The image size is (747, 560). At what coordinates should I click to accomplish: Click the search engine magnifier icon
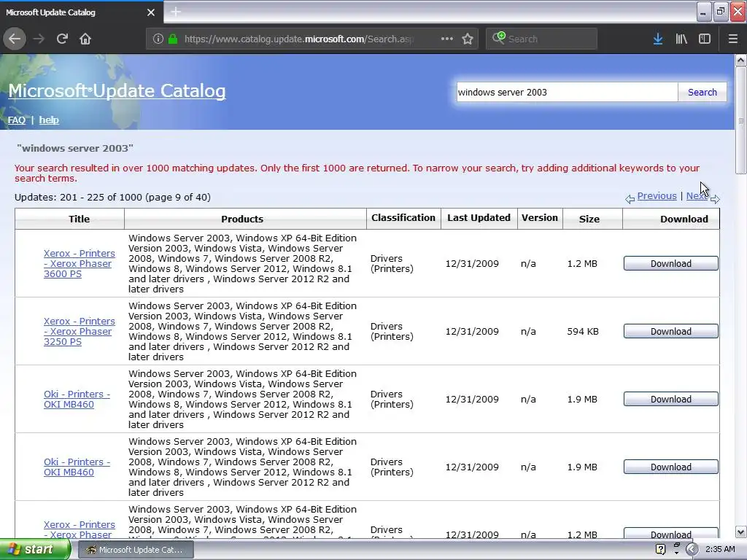tap(499, 38)
